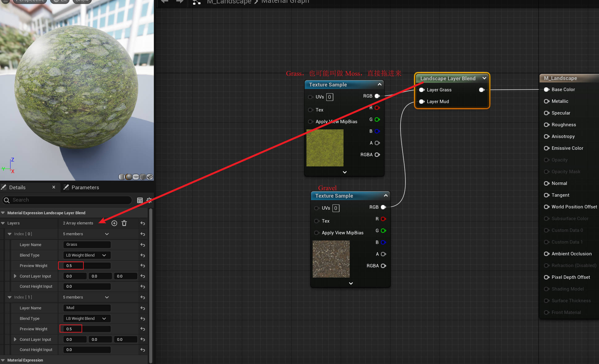Close the Details tab

[x=54, y=187]
